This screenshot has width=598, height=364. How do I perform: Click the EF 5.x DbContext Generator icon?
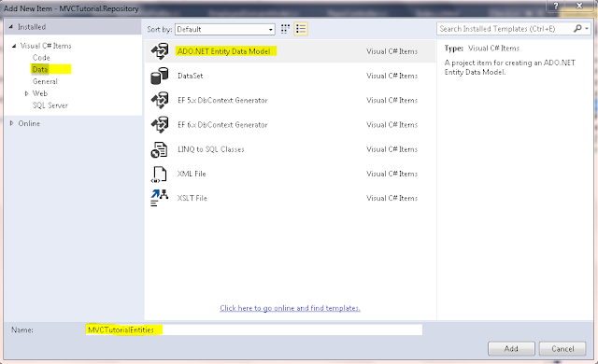(160, 100)
